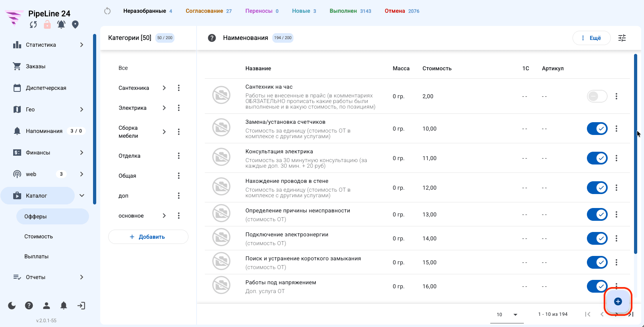
Task: Click the Добавить category button
Action: 148,237
